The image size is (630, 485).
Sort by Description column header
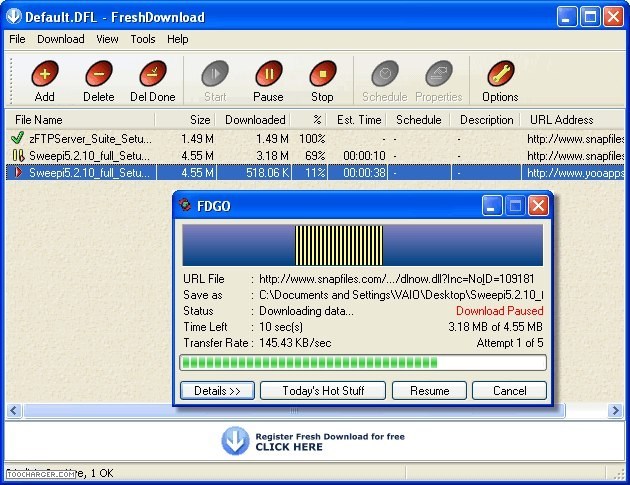coord(486,120)
